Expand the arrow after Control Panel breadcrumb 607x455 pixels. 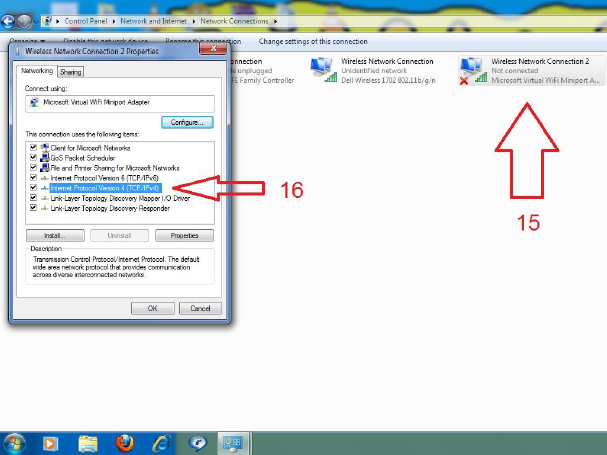(114, 21)
